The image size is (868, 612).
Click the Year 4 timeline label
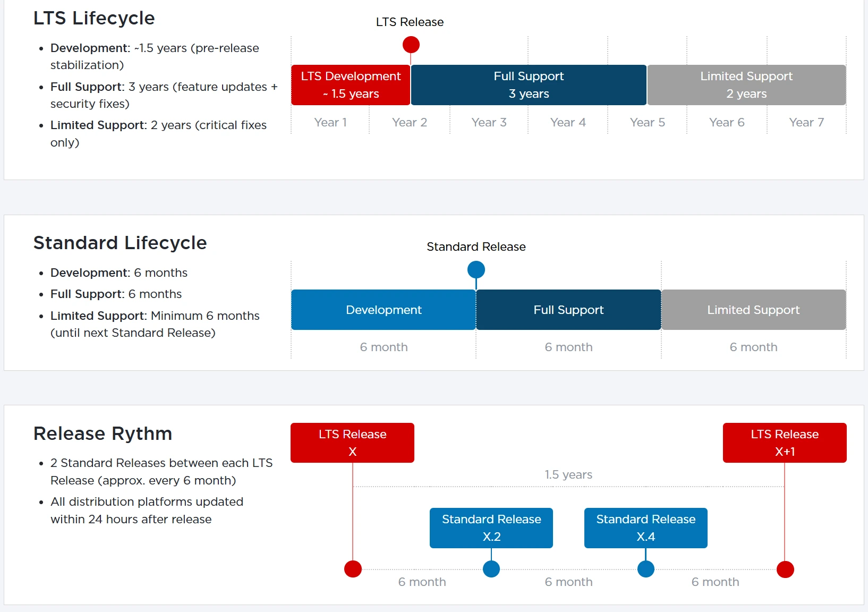point(568,122)
